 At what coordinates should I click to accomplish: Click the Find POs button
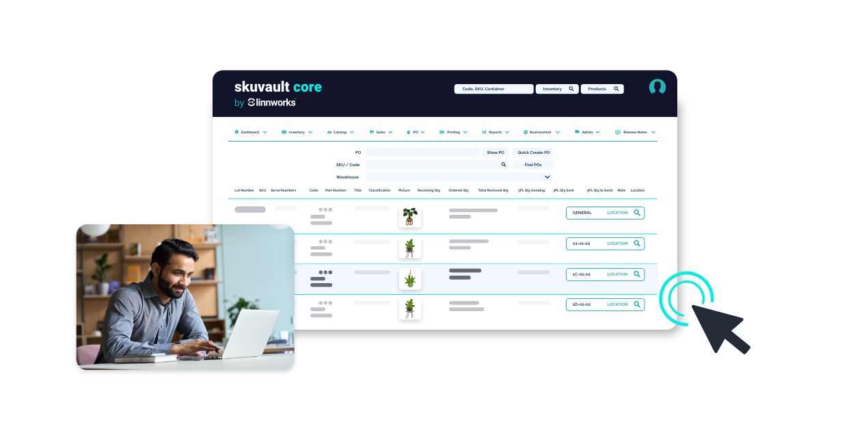[533, 165]
